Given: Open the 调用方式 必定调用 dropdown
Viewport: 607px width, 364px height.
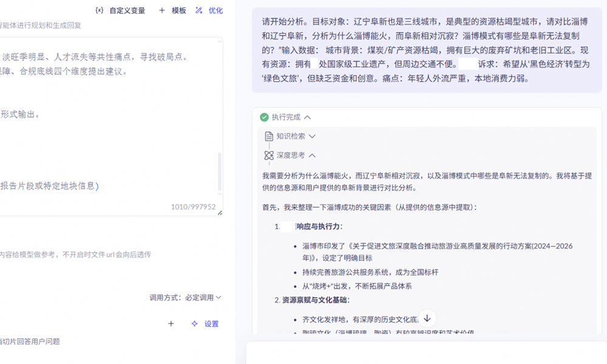Looking at the screenshot, I should [x=186, y=297].
